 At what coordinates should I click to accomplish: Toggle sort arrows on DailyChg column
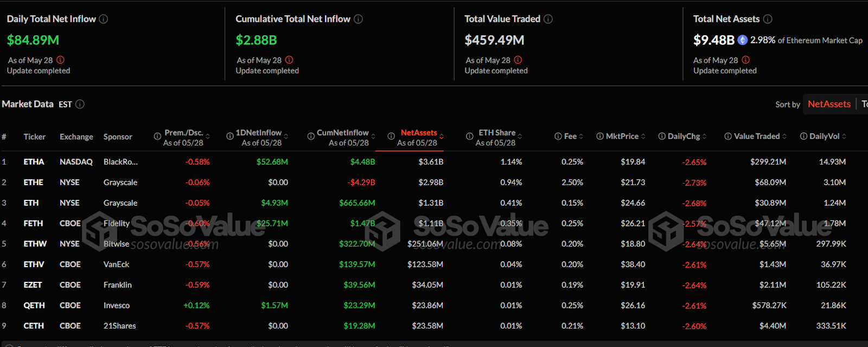tap(704, 136)
